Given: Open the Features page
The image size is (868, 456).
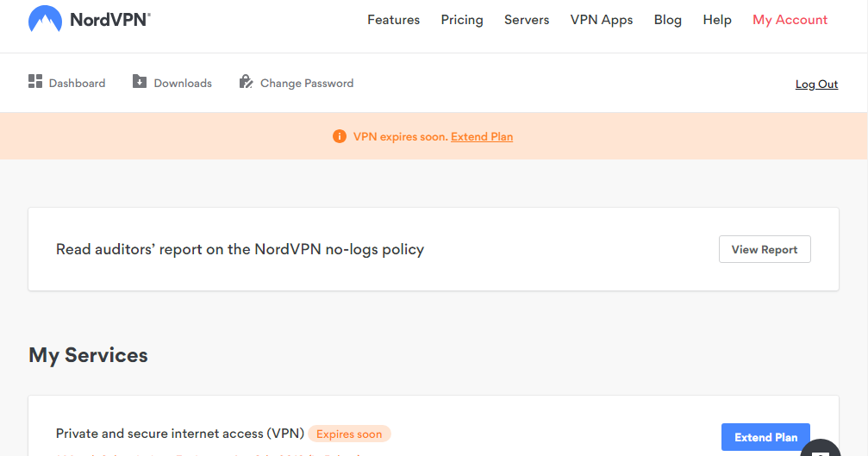Looking at the screenshot, I should click(x=393, y=20).
